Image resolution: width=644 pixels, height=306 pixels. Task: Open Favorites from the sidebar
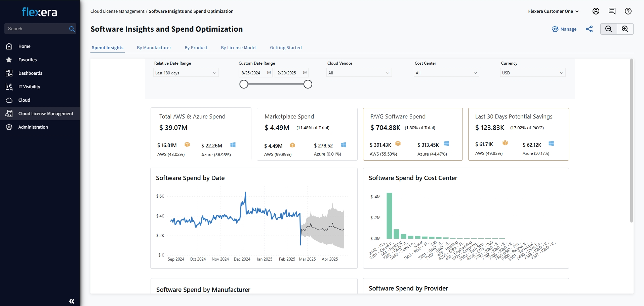point(27,60)
